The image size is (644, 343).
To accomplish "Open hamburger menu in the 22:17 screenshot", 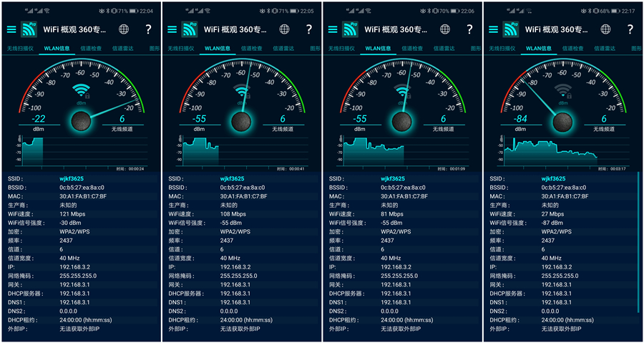I will point(494,29).
